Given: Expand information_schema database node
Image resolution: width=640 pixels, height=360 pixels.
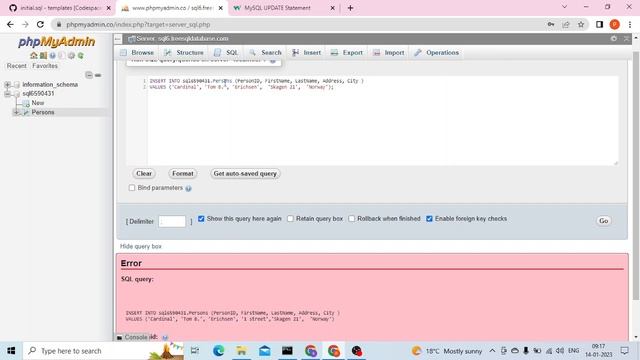Looking at the screenshot, I should (7, 84).
